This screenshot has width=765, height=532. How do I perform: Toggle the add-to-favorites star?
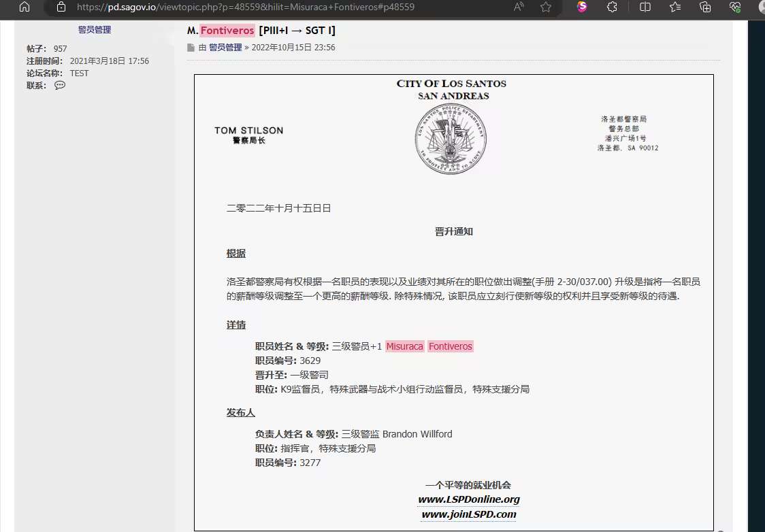(x=545, y=9)
